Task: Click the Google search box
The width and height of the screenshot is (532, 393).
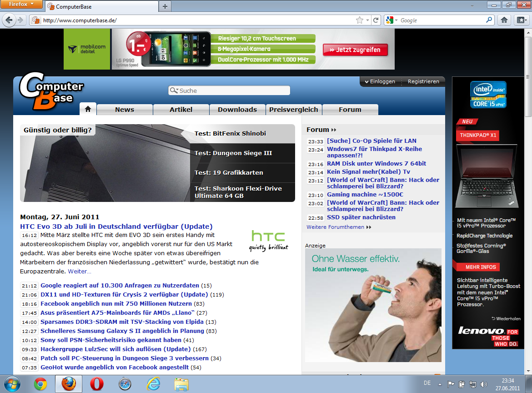Action: point(442,20)
